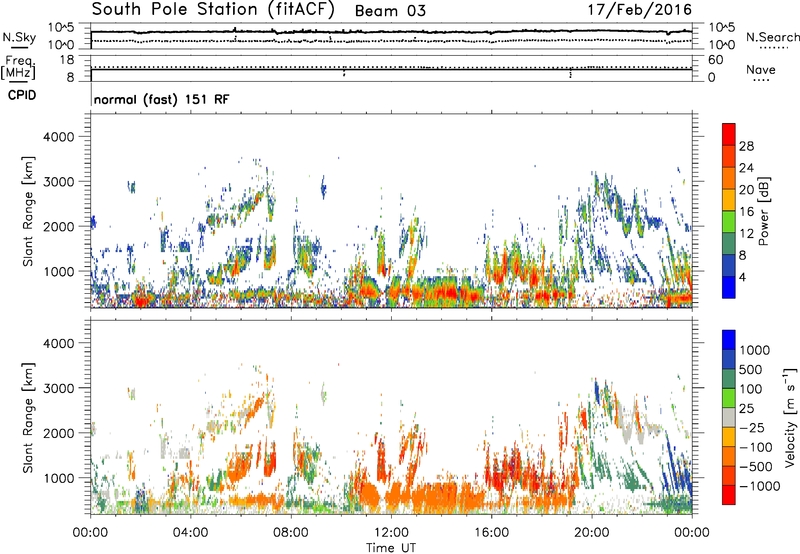The width and height of the screenshot is (800, 554).
Task: Click the date '17/Feb/2016'
Action: tap(640, 10)
